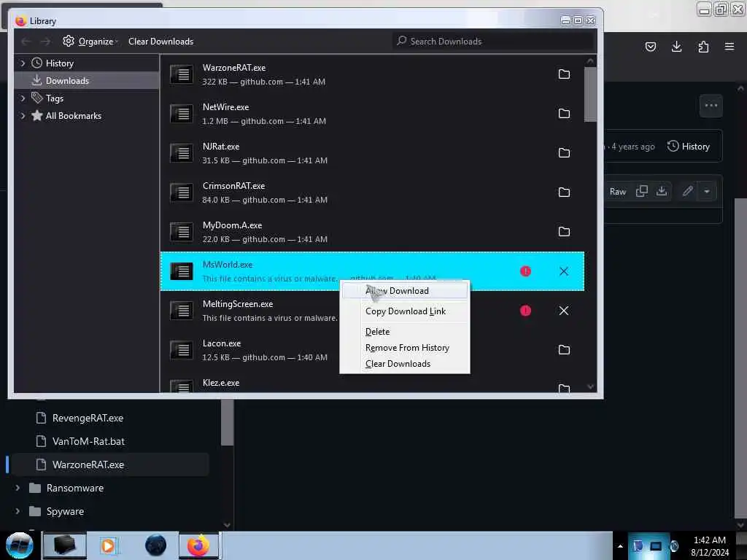Click the downloads list scrollbar thumb
The width and height of the screenshot is (747, 560).
pyautogui.click(x=590, y=94)
